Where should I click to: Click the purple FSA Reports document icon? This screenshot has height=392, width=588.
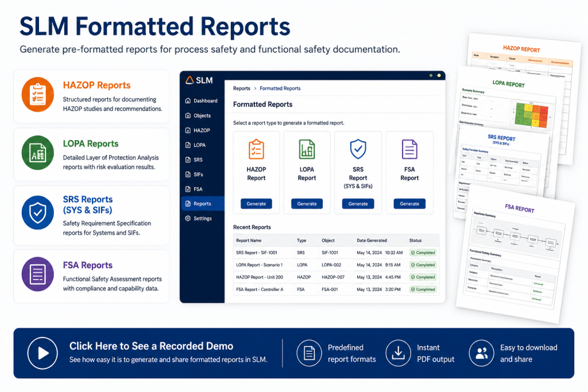tap(37, 274)
